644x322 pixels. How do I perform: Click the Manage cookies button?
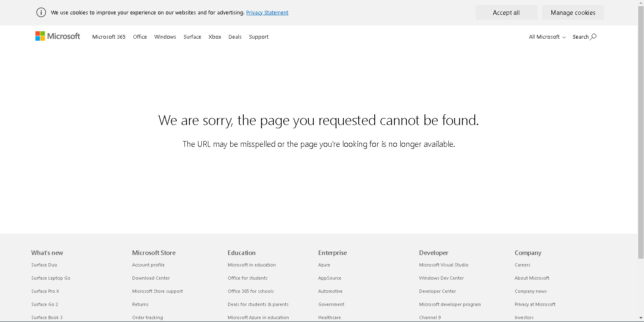click(x=573, y=12)
